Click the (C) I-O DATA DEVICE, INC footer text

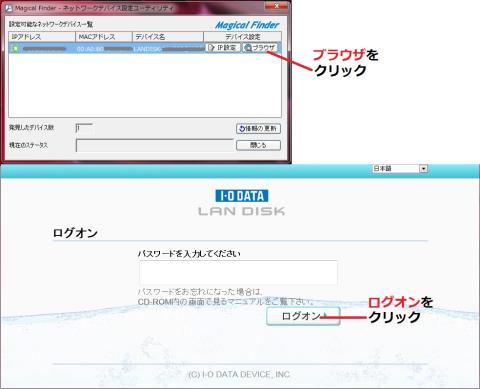coord(239,374)
